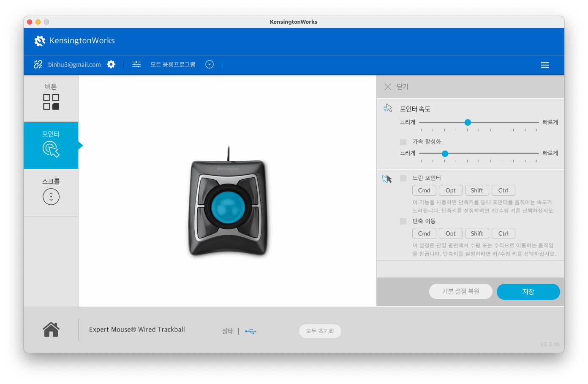Click the 저장 button

(528, 292)
